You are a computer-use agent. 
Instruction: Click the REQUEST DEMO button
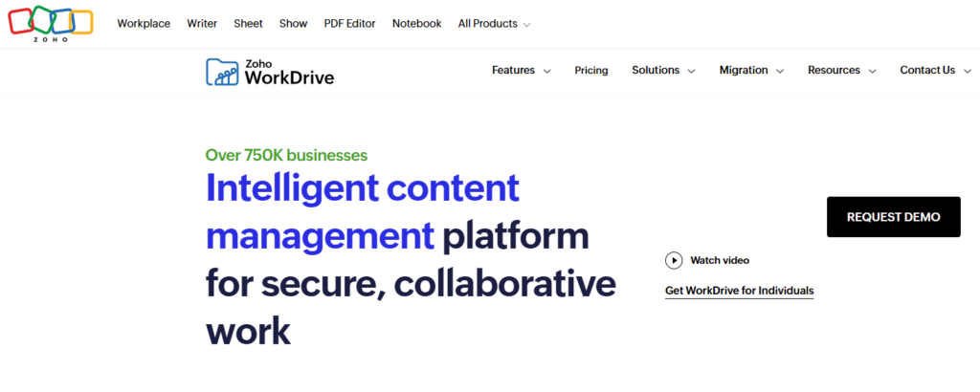point(893,217)
